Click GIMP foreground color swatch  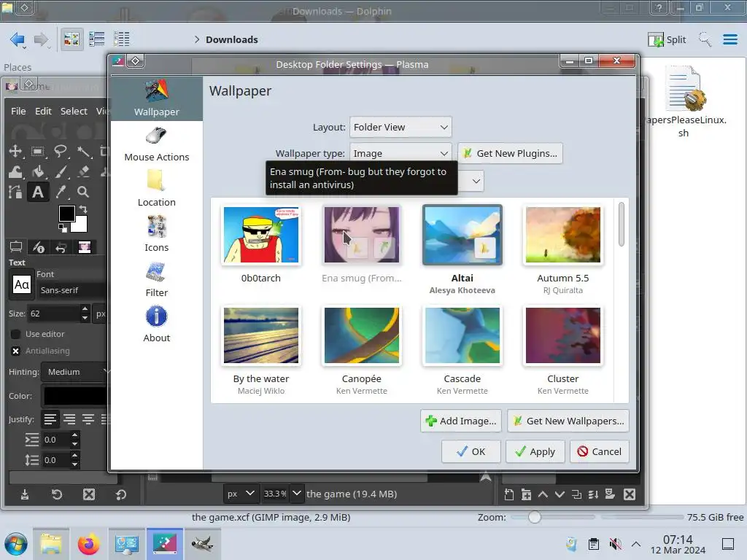tap(66, 214)
